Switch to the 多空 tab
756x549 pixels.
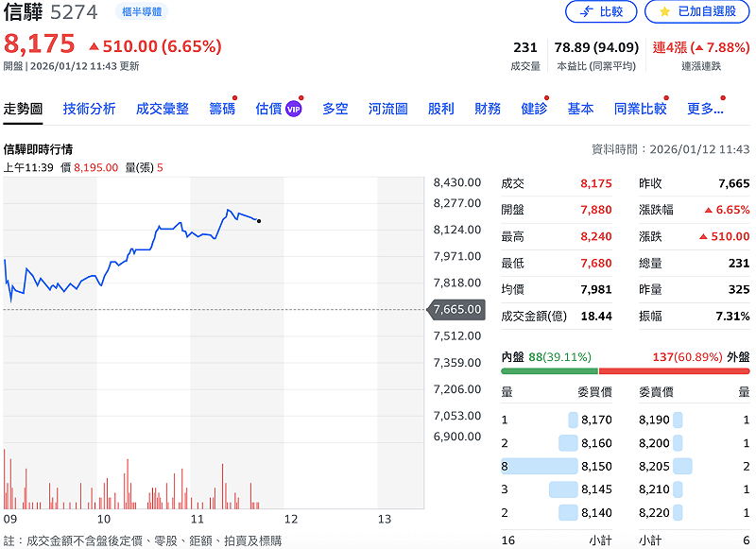[335, 109]
